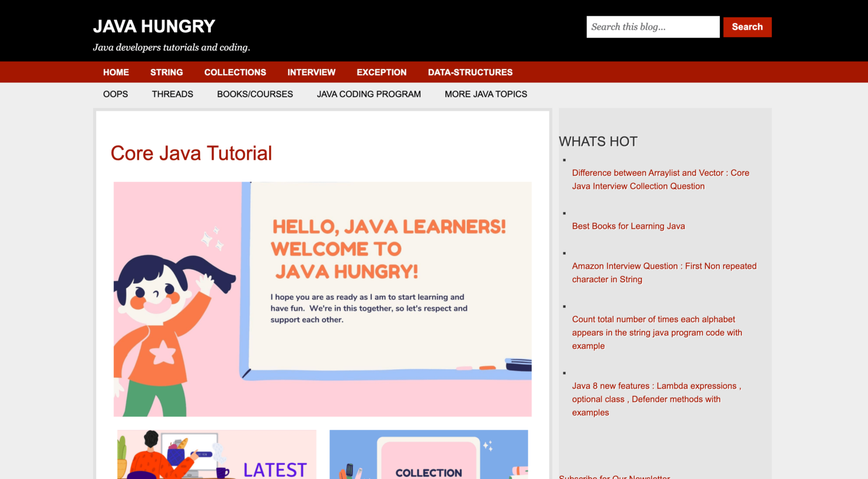This screenshot has height=479, width=868.
Task: Open the LATEST card thumbnail
Action: [x=216, y=454]
